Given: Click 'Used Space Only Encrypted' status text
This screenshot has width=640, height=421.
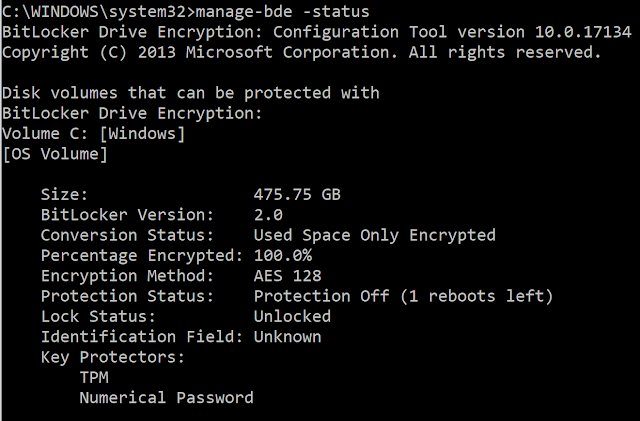Looking at the screenshot, I should pos(374,235).
